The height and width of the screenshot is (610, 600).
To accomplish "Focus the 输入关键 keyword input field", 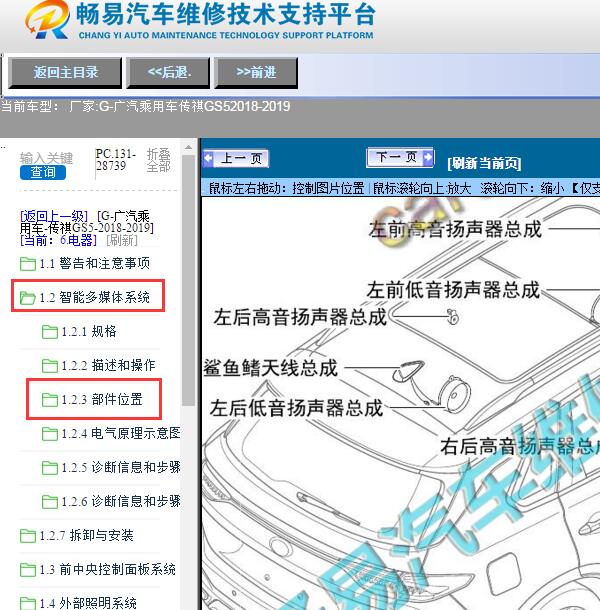I will (x=46, y=158).
